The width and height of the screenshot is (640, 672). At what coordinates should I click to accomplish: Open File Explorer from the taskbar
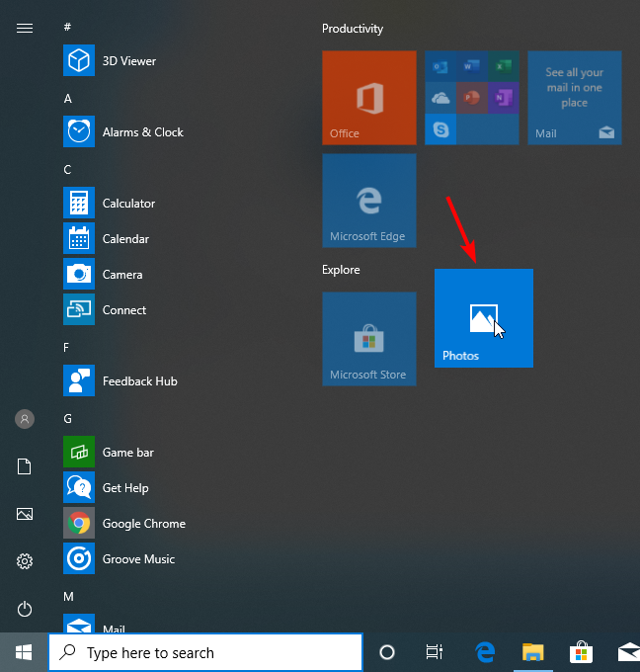pyautogui.click(x=533, y=652)
